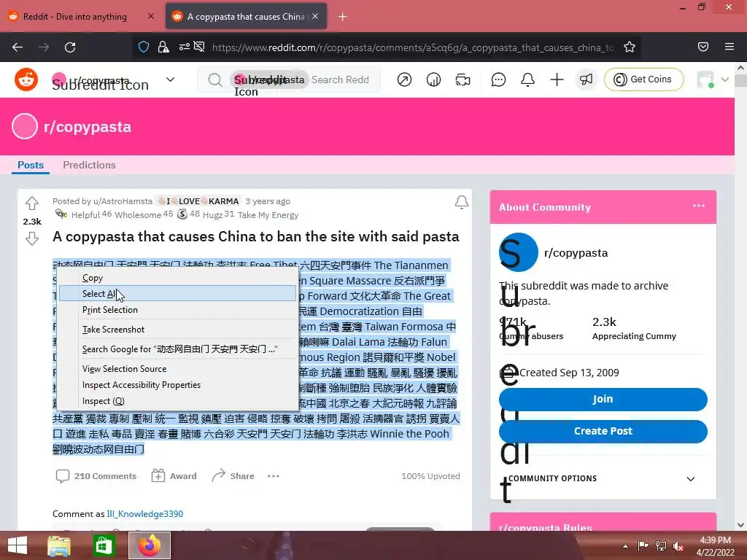Open u/AstroHamsta profile link
Viewport: 747px width, 560px height.
point(123,201)
